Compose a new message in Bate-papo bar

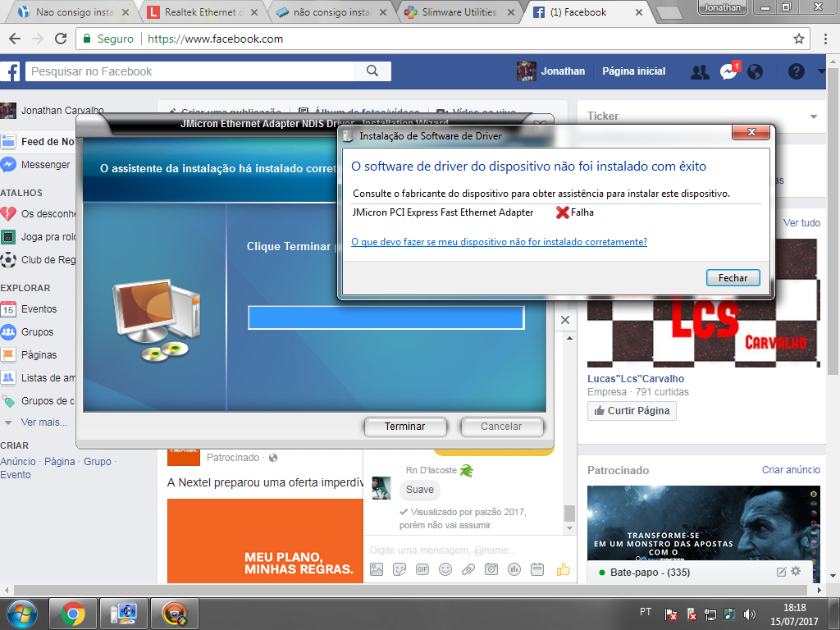[x=781, y=572]
